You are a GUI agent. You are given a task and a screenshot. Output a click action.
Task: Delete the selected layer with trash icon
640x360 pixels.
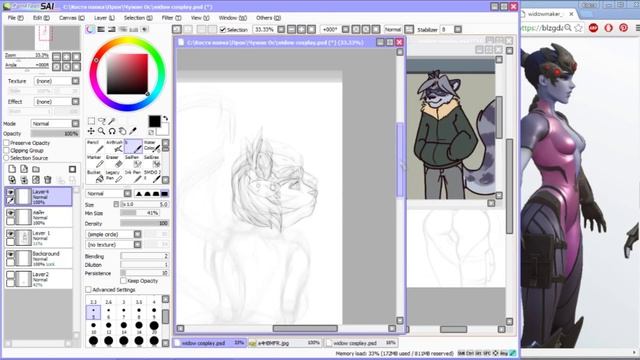click(x=48, y=180)
